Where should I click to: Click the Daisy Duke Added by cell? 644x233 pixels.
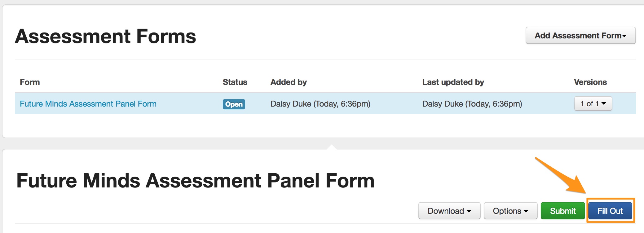point(320,104)
